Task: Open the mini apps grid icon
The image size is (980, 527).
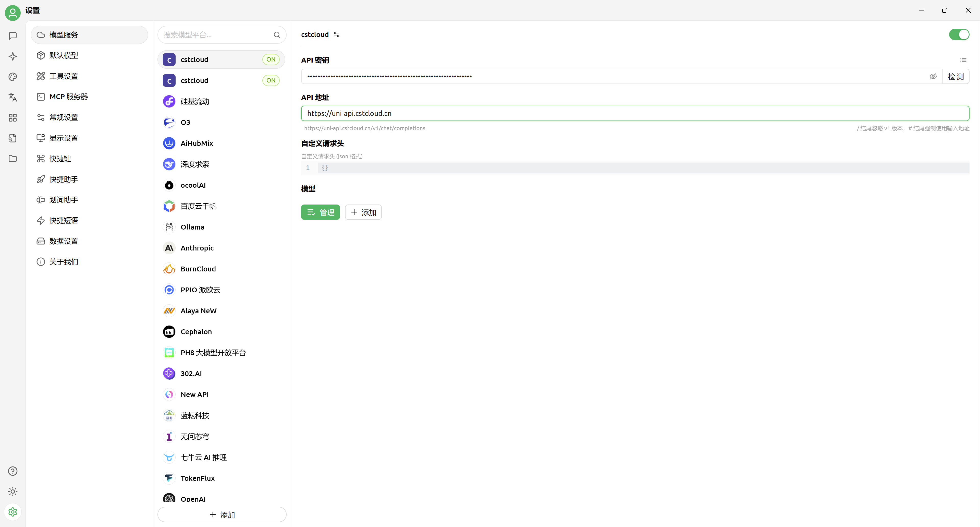Action: [x=13, y=117]
